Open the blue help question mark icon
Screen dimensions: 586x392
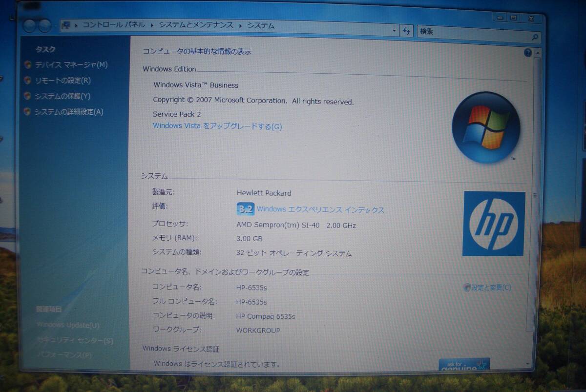[528, 53]
